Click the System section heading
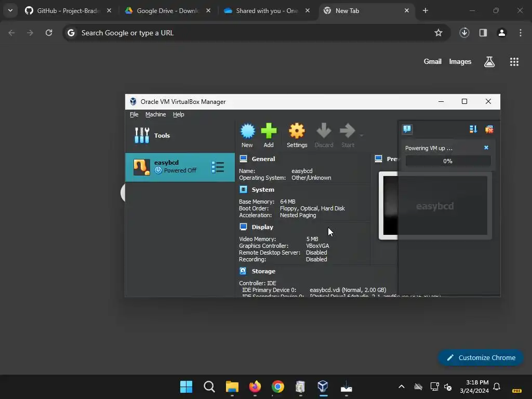This screenshot has height=399, width=532. [263, 190]
